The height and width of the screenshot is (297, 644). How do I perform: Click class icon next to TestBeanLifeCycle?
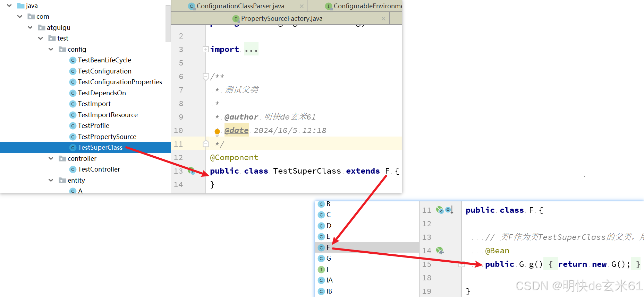pos(73,60)
